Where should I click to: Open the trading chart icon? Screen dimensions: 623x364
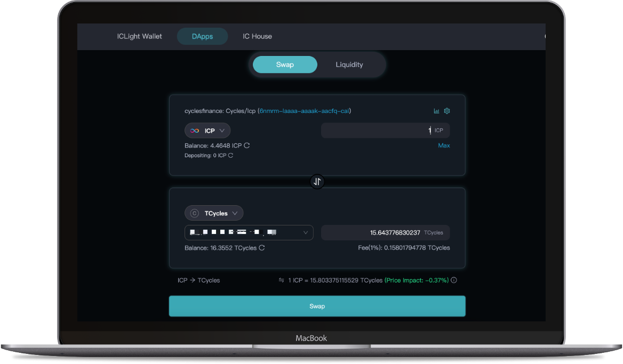[x=436, y=111]
